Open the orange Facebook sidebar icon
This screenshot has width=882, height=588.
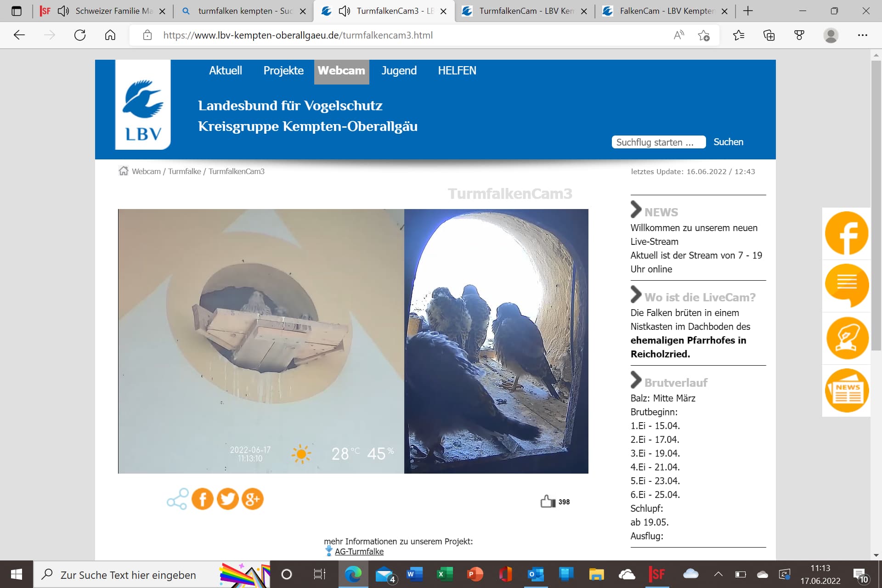[x=846, y=233]
